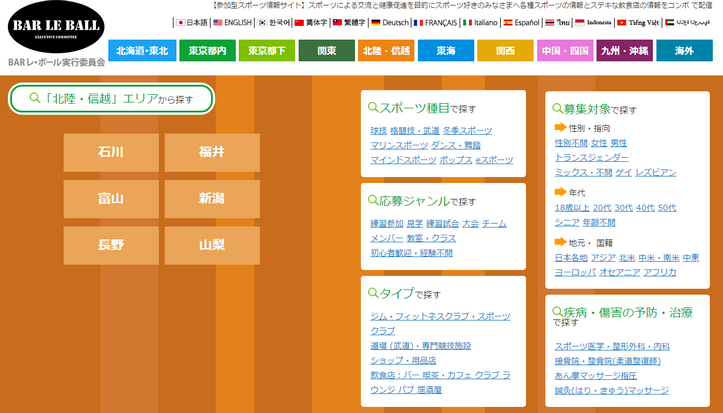
Task: Click the 石川 prefecture button
Action: tap(110, 153)
